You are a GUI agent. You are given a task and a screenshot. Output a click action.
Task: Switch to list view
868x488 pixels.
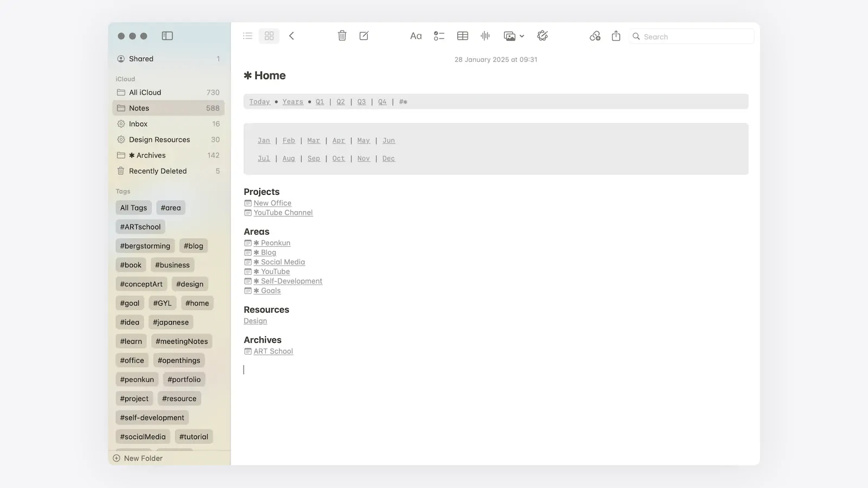248,36
